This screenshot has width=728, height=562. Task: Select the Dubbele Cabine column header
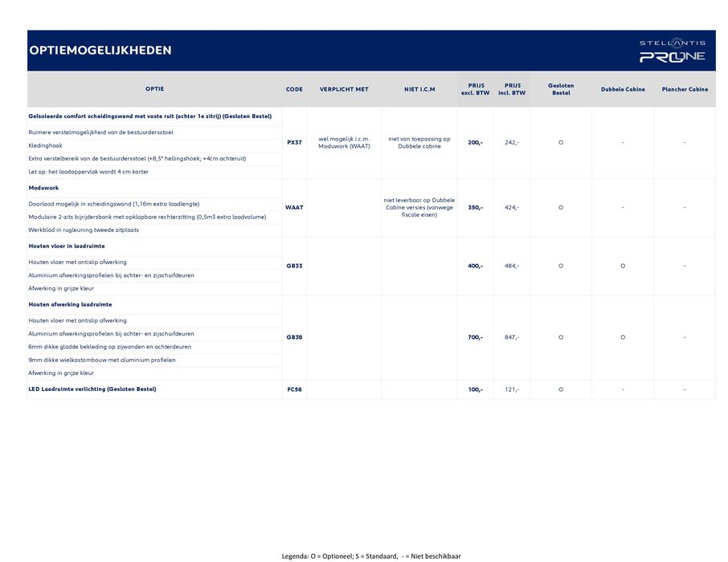click(623, 89)
